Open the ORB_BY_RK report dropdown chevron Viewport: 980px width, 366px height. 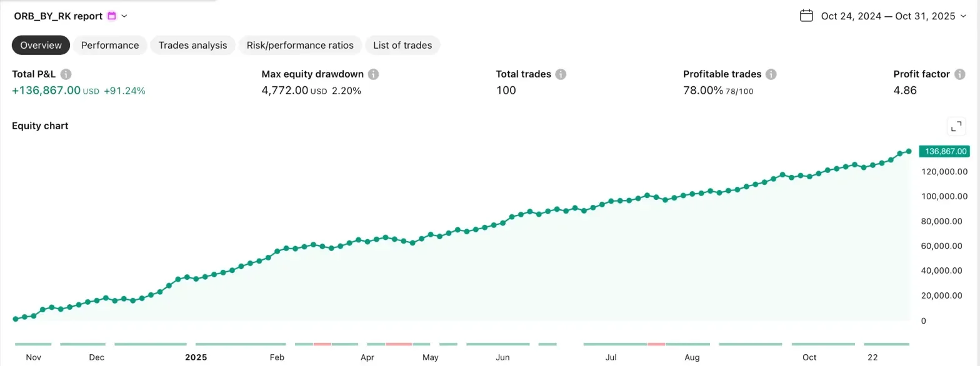coord(124,16)
